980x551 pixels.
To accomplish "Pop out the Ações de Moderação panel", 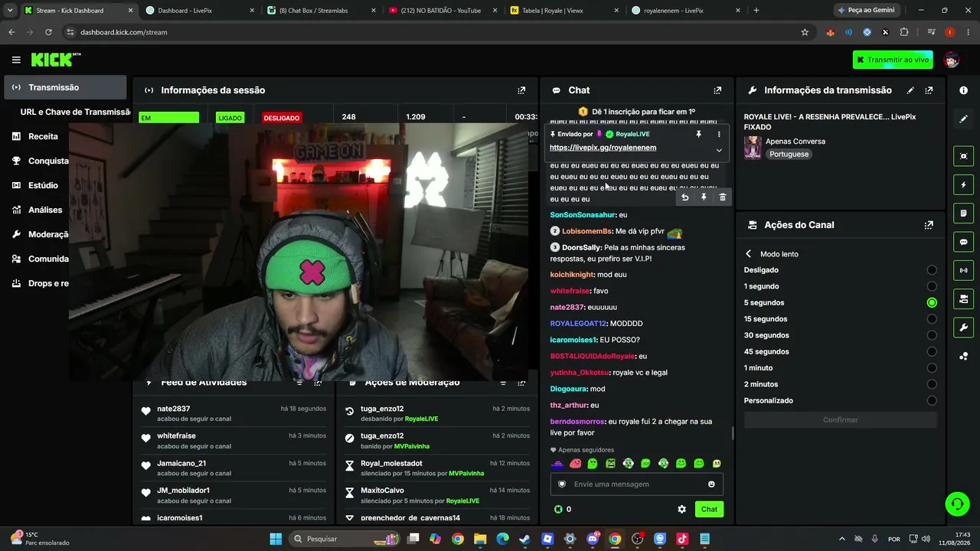I will tap(521, 383).
